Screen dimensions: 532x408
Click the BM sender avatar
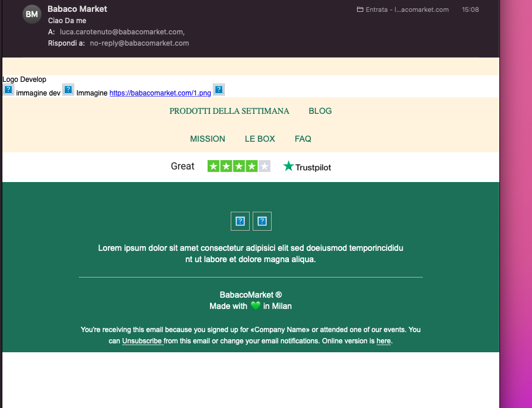(32, 14)
